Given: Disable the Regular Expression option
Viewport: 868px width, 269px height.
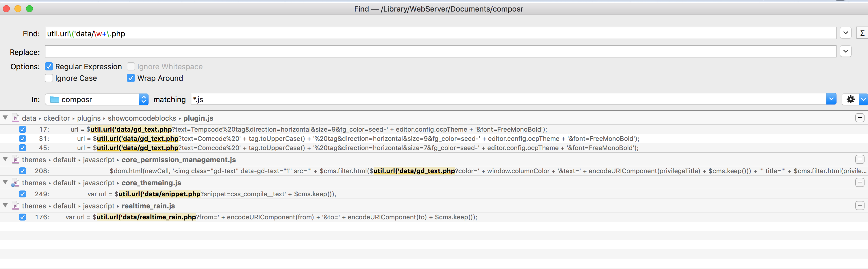Looking at the screenshot, I should tap(49, 67).
